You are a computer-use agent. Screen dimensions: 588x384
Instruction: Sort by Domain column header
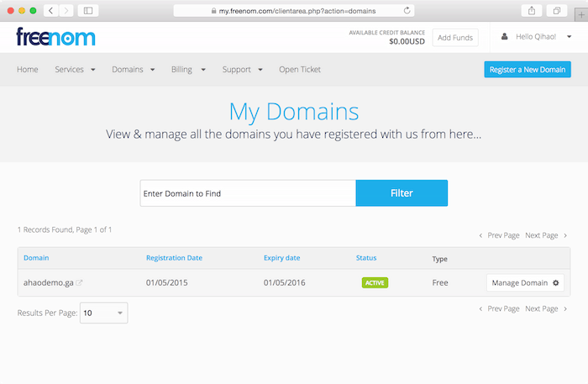[x=36, y=258]
